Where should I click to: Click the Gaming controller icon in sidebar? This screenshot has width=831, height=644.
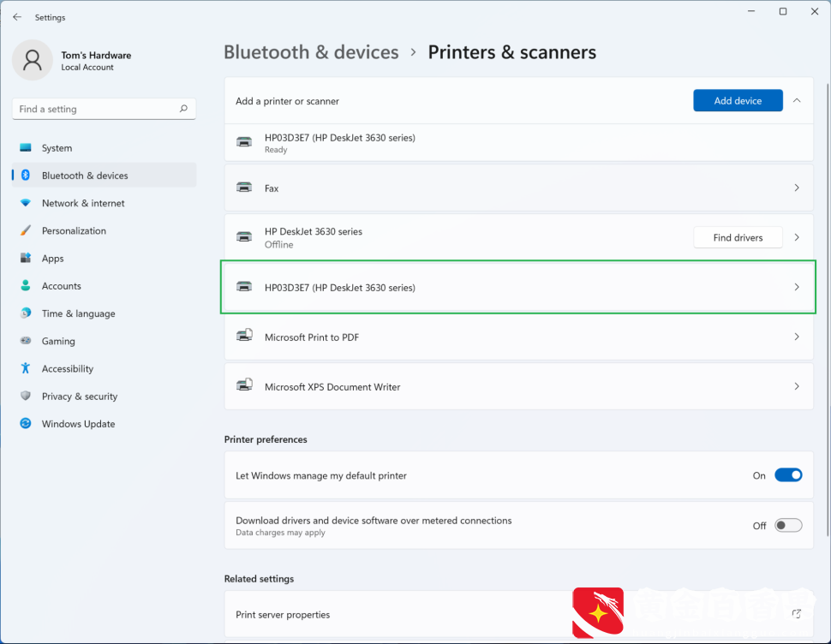coord(26,341)
